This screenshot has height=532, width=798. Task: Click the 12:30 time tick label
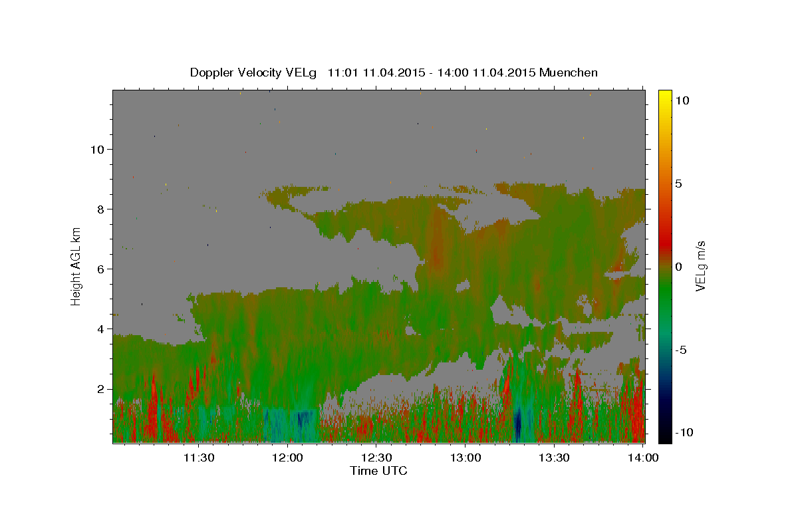(376, 458)
